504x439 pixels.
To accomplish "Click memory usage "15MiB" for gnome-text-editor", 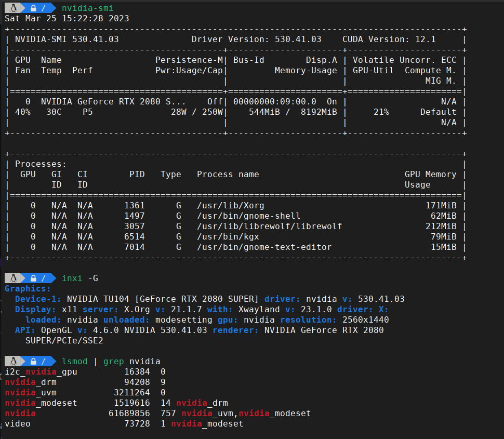I will pos(444,247).
